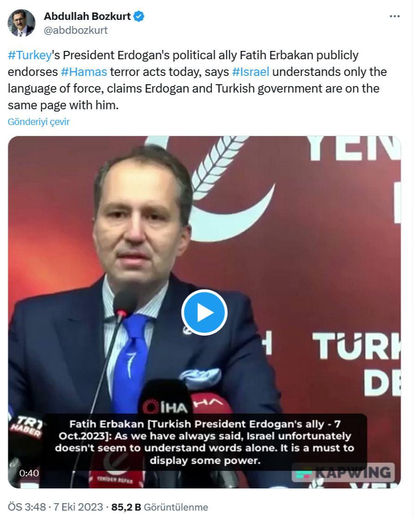Click the ÖS 3:48 post time
The height and width of the screenshot is (518, 420).
(x=26, y=507)
